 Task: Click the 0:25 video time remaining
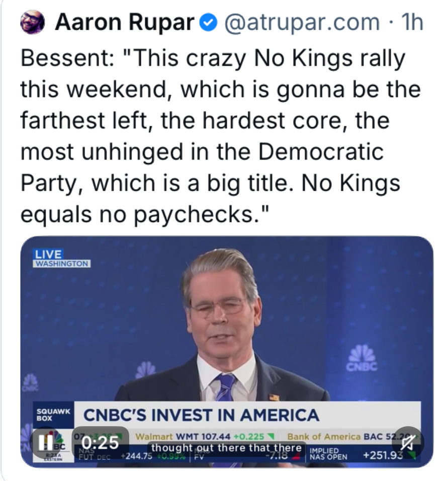click(x=100, y=442)
